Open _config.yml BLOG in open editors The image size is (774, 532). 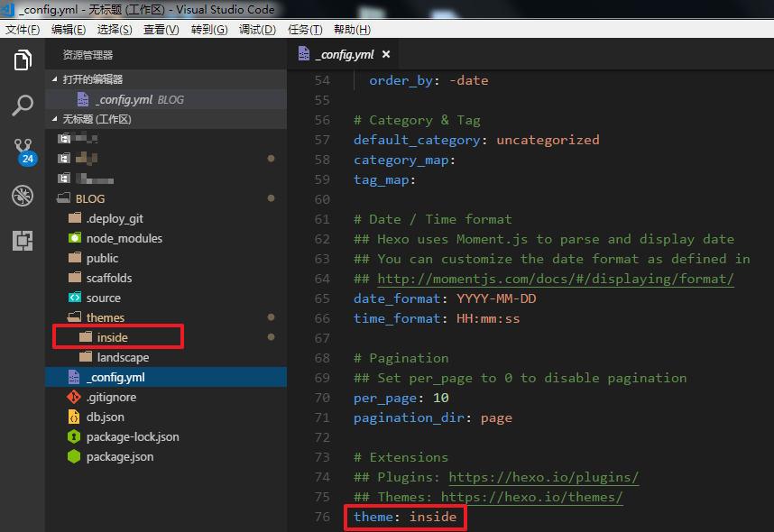pyautogui.click(x=165, y=99)
